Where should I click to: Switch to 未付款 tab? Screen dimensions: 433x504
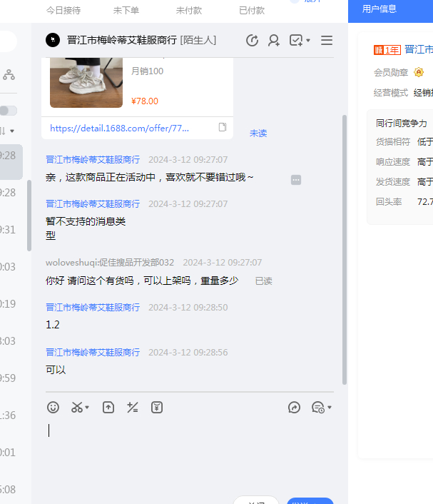(189, 11)
